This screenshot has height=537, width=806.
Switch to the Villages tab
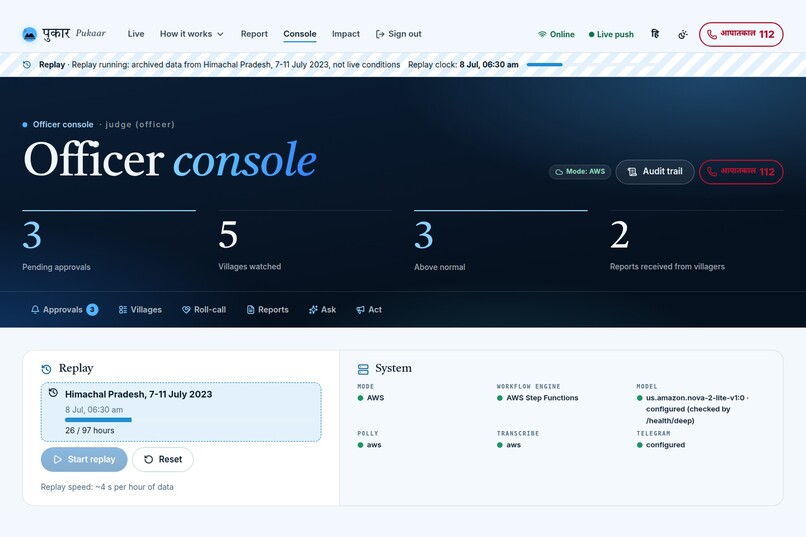coord(140,309)
